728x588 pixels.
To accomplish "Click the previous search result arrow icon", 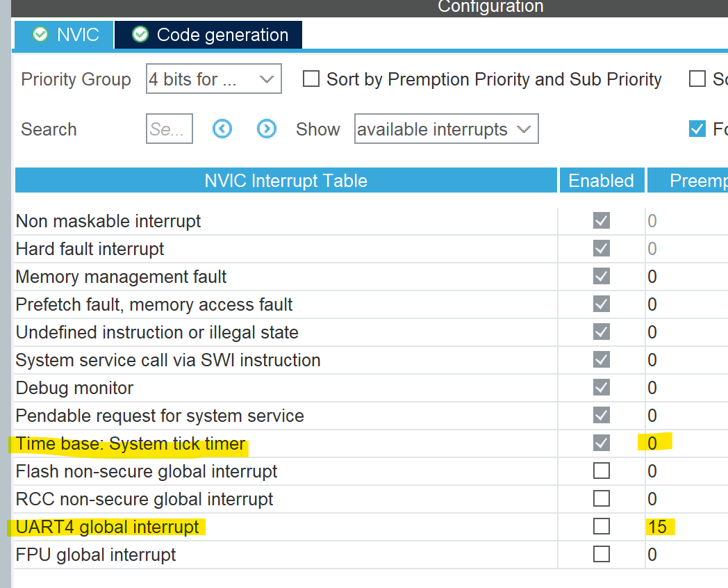I will tap(222, 129).
